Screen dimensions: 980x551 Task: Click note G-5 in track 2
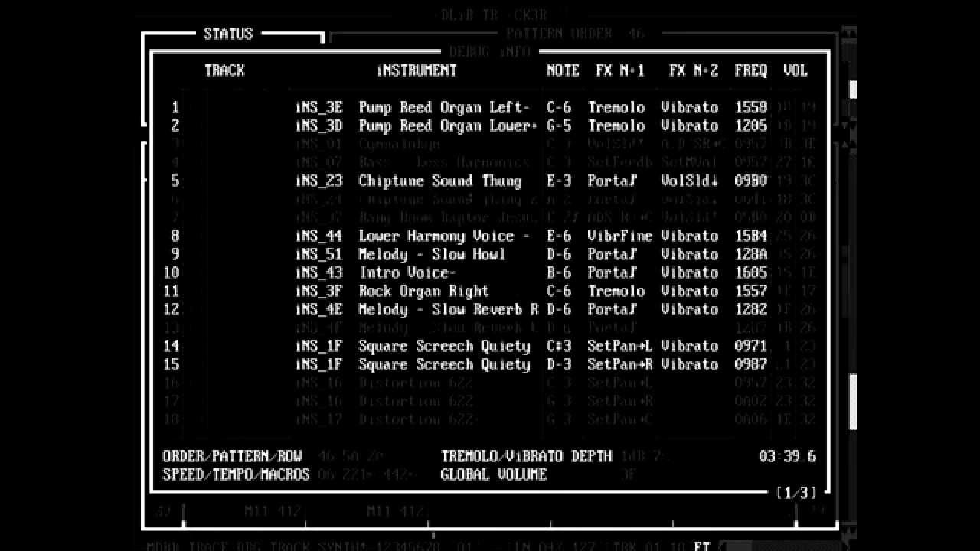click(559, 126)
